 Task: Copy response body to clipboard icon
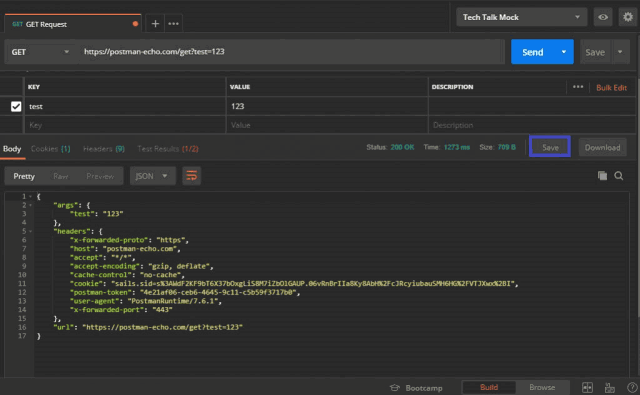point(602,176)
